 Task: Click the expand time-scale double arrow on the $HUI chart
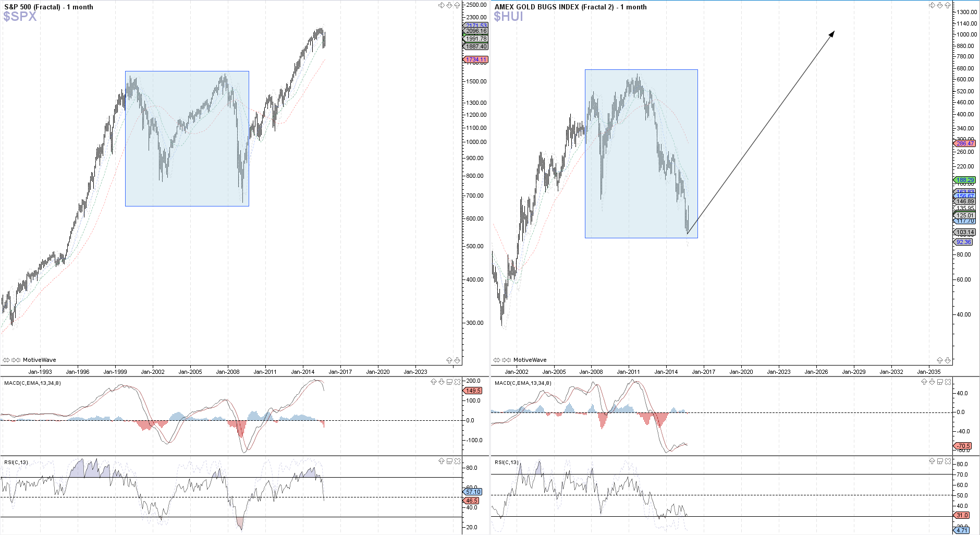pos(497,360)
